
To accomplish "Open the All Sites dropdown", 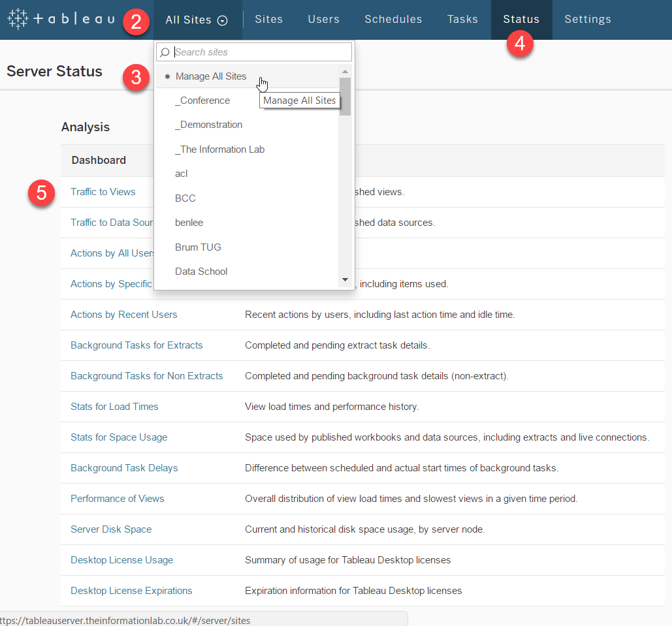I will point(197,20).
